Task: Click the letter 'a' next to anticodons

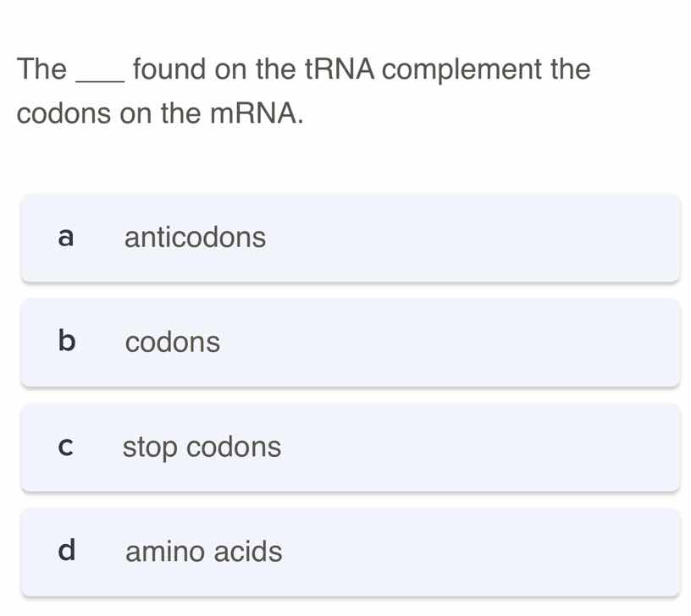Action: (65, 238)
